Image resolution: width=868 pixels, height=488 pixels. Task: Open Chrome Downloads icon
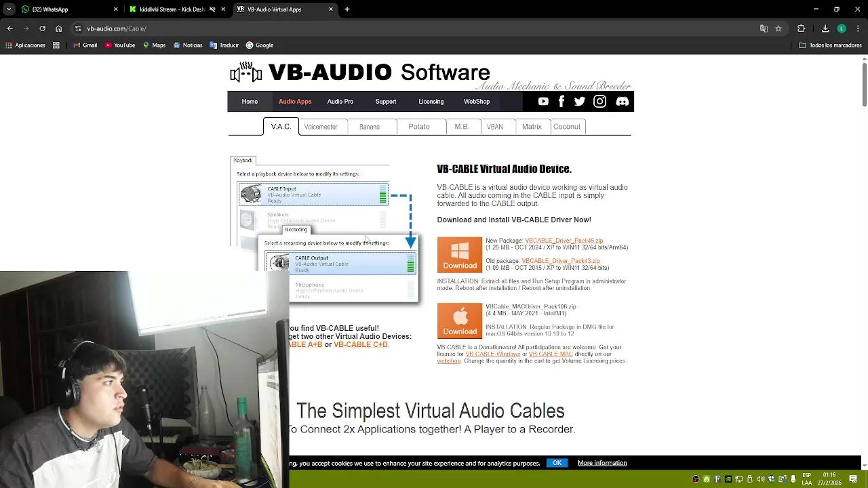825,28
